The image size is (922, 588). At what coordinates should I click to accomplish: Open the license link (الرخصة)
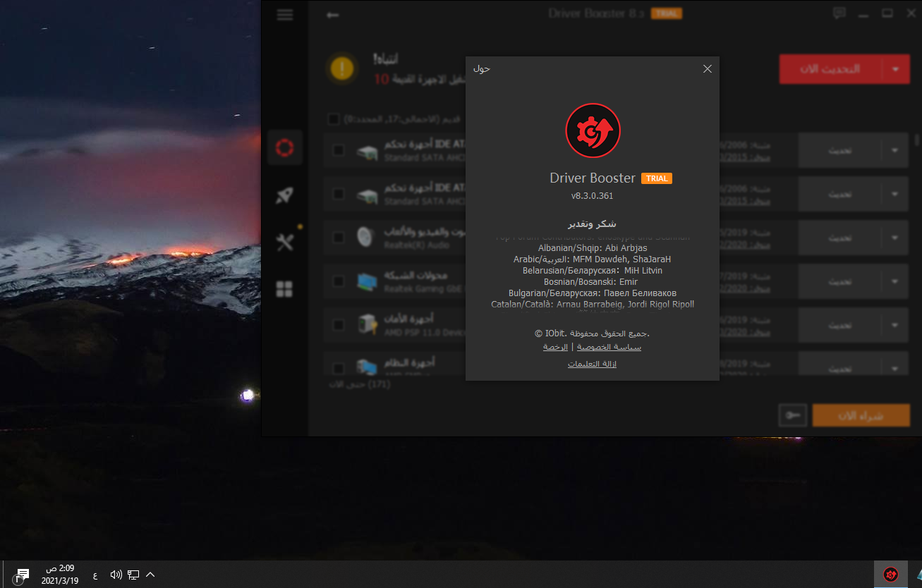tap(556, 347)
